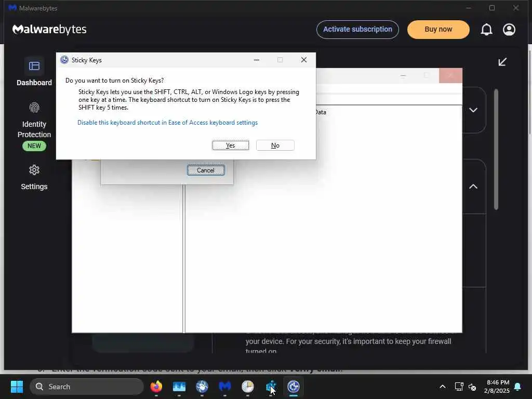Open the Windows notification bell
The width and height of the screenshot is (532, 399).
518,387
